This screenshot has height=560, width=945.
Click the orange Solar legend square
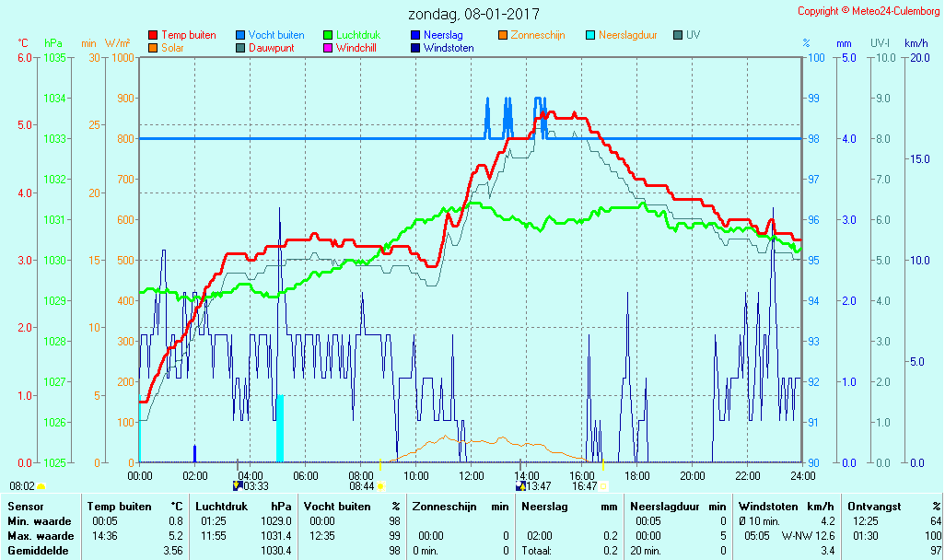(153, 48)
